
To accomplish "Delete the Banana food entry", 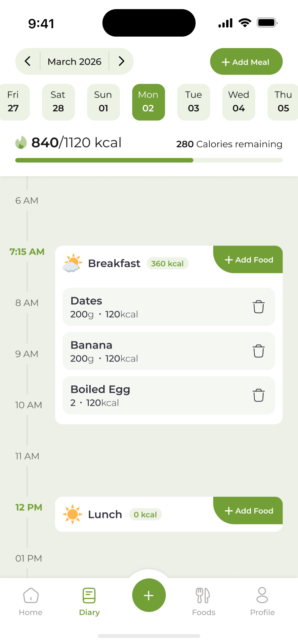I will coord(258,351).
